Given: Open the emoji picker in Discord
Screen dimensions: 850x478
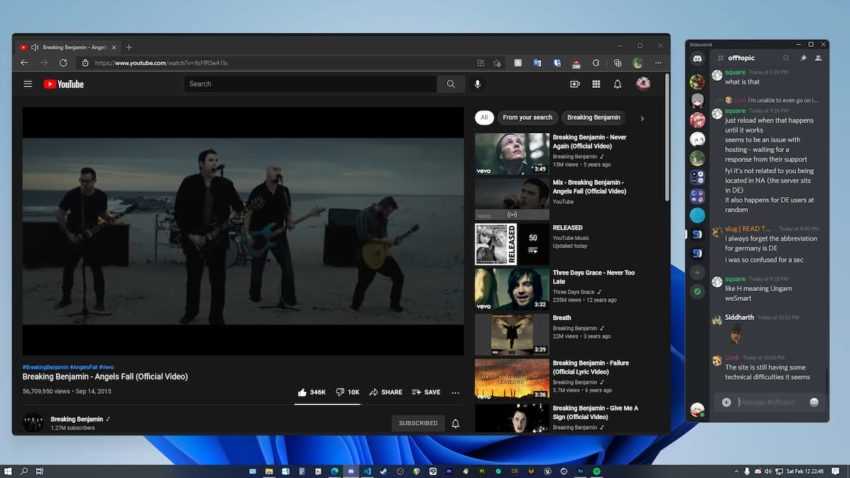Looking at the screenshot, I should [x=814, y=402].
